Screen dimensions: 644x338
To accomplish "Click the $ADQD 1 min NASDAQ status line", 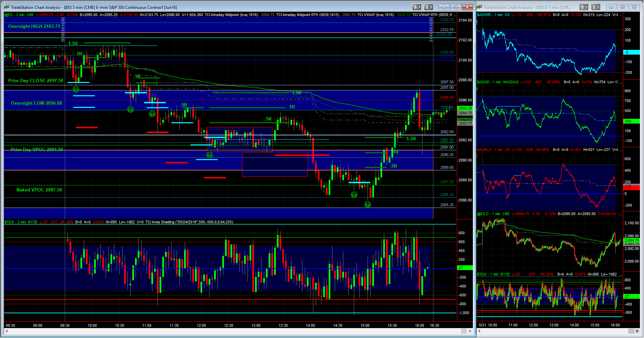I will (x=550, y=82).
